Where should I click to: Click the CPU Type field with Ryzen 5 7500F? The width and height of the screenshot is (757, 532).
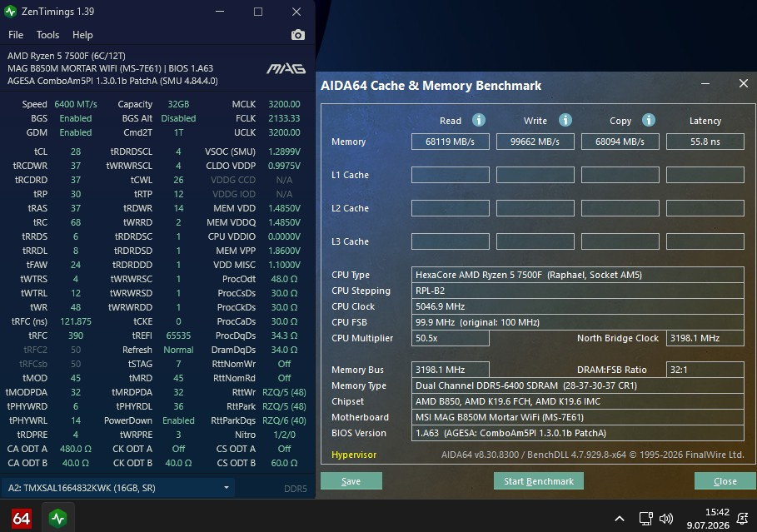[x=577, y=275]
